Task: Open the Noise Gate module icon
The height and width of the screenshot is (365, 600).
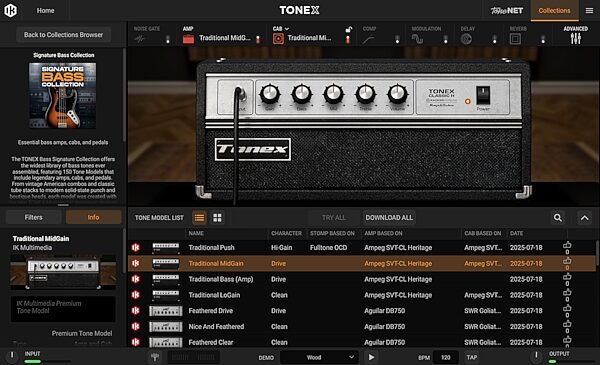Action: (x=139, y=39)
